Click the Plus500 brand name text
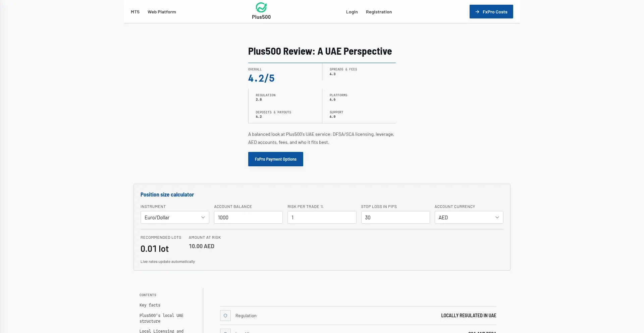644x333 pixels. pyautogui.click(x=261, y=17)
